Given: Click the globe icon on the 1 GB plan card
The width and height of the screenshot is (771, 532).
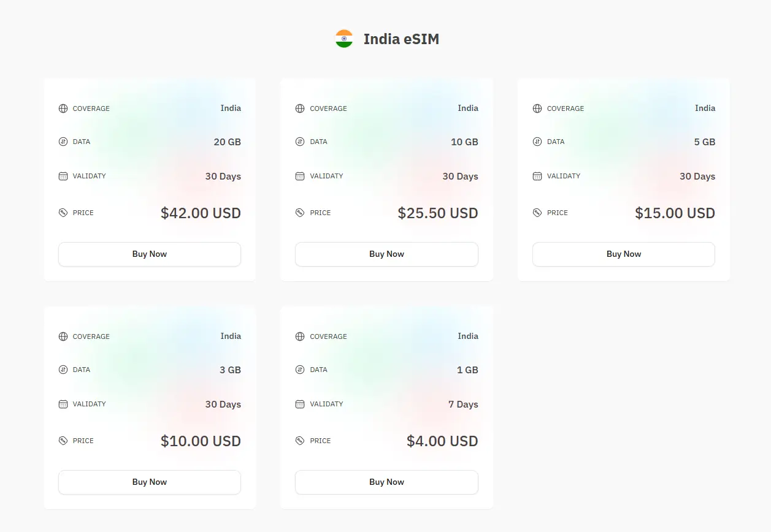Looking at the screenshot, I should 300,336.
